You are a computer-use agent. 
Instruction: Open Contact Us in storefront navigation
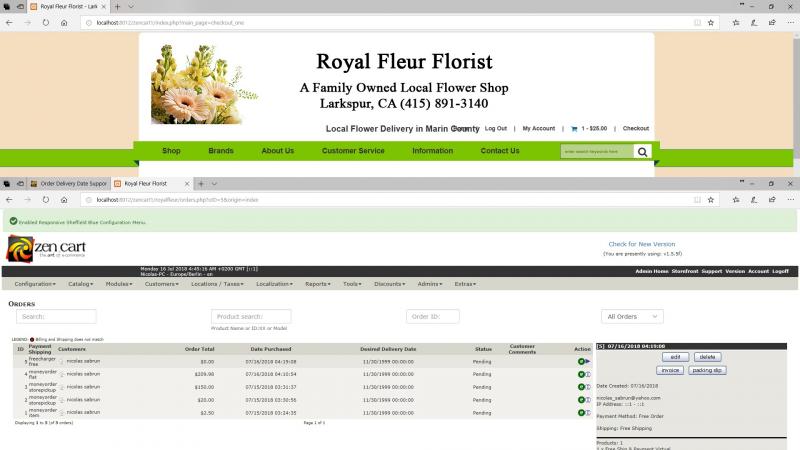[x=499, y=151]
